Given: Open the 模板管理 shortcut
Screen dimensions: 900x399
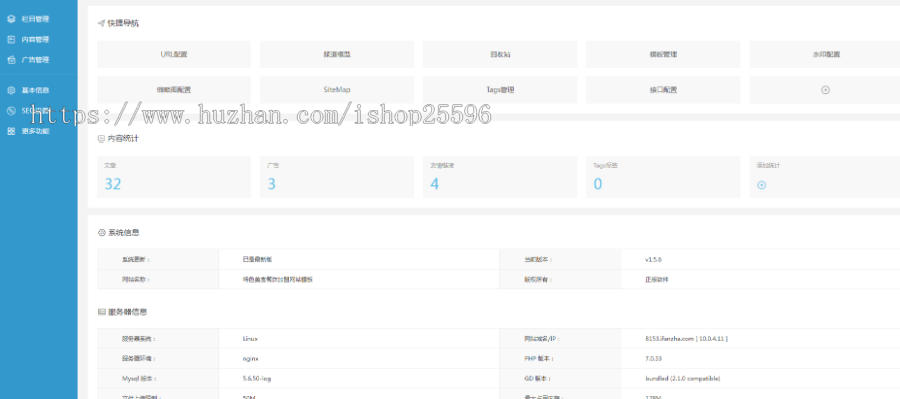Looking at the screenshot, I should [x=663, y=55].
